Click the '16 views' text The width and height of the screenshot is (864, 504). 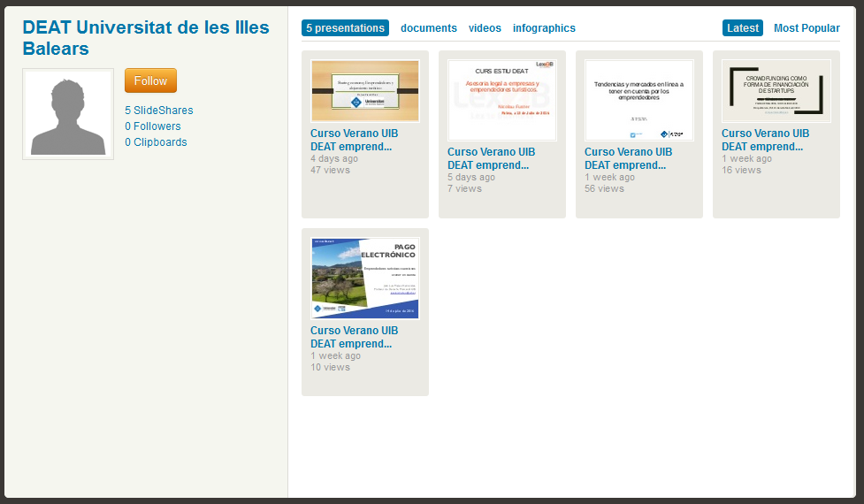(x=741, y=170)
